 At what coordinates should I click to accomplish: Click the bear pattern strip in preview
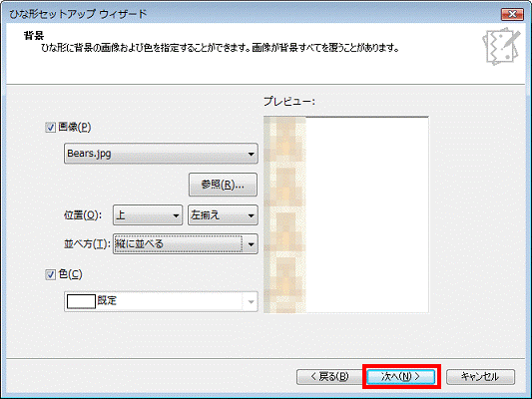[x=285, y=214]
